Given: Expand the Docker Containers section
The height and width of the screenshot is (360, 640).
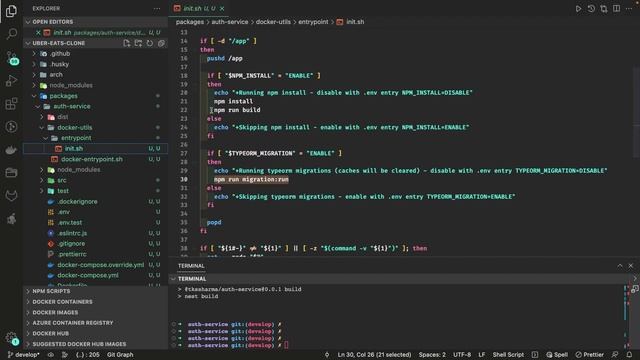Looking at the screenshot, I should pyautogui.click(x=96, y=302).
